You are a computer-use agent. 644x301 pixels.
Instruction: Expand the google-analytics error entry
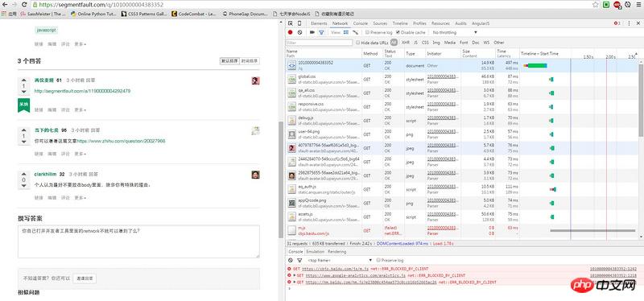click(x=295, y=275)
